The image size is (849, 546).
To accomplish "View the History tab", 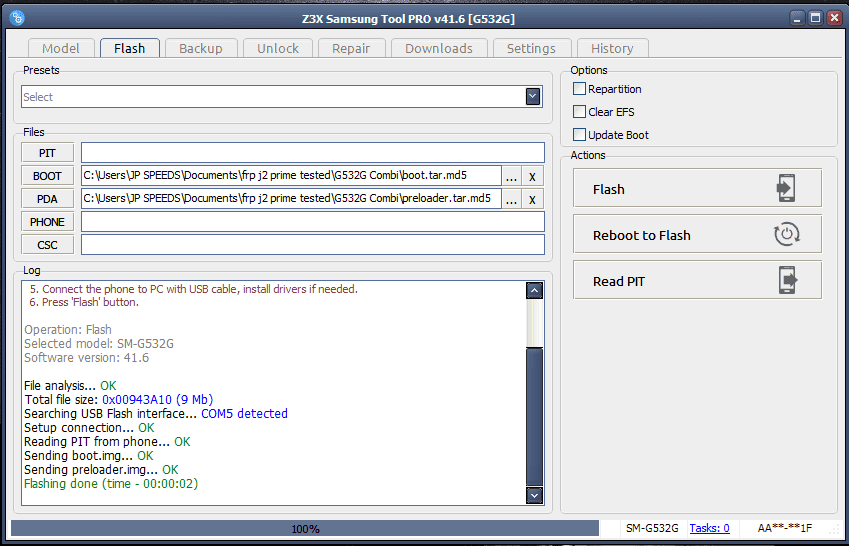I will coord(612,48).
